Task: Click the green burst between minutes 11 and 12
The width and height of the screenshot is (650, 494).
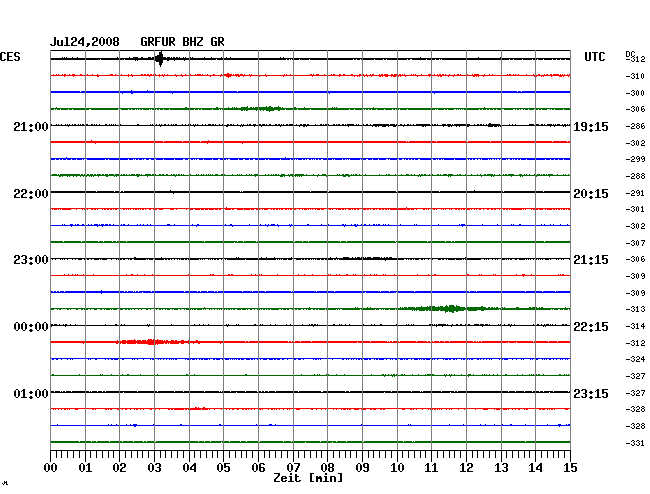Action: (x=451, y=308)
